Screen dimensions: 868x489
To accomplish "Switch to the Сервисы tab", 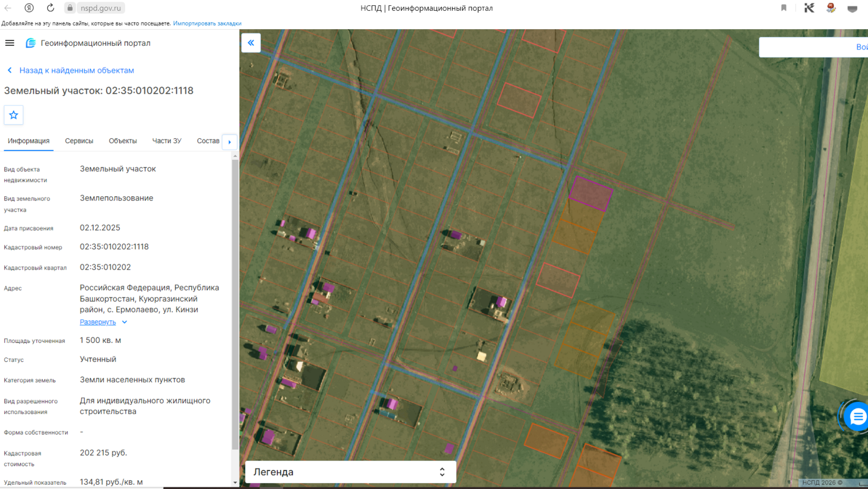I will point(79,141).
